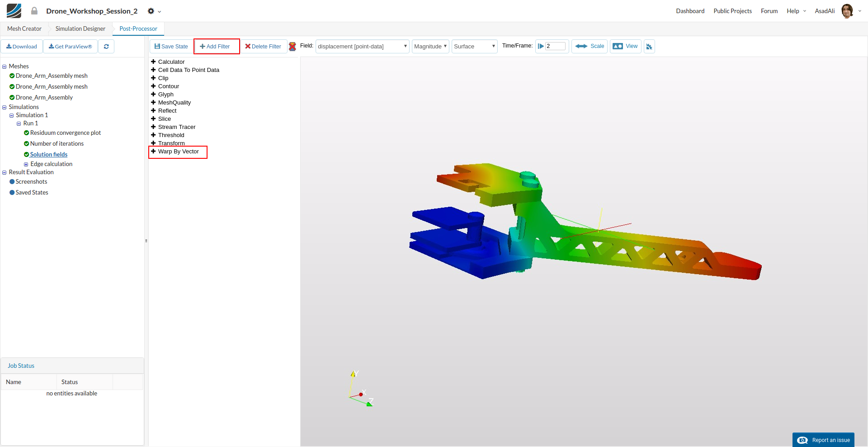Click Save State

(171, 46)
